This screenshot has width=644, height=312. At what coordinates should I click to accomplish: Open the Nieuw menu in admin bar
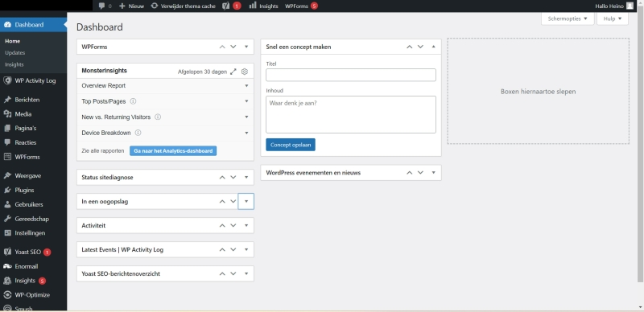pyautogui.click(x=131, y=6)
